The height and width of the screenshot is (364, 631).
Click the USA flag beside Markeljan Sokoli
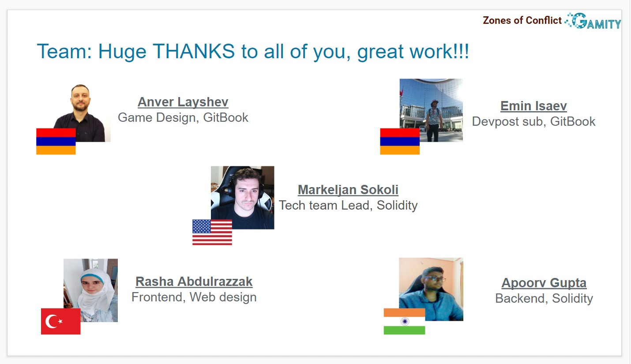[x=212, y=232]
